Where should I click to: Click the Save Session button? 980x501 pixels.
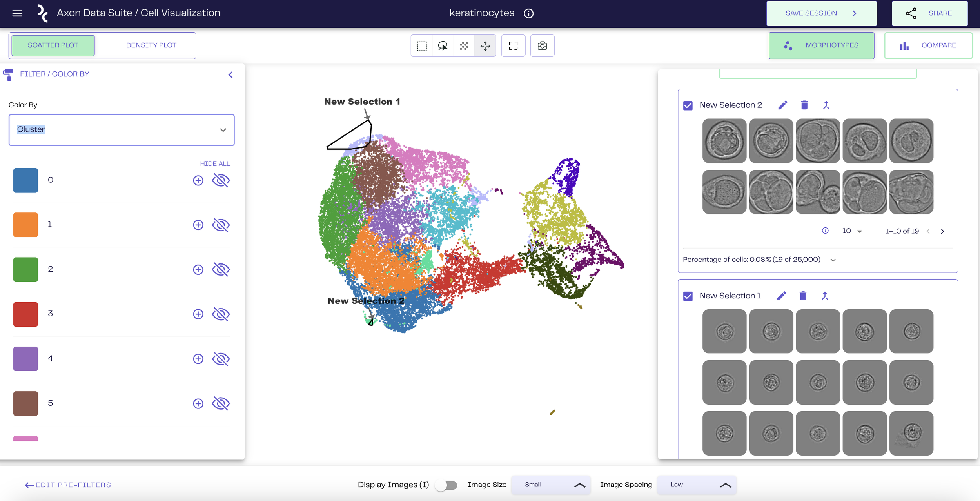[821, 13]
